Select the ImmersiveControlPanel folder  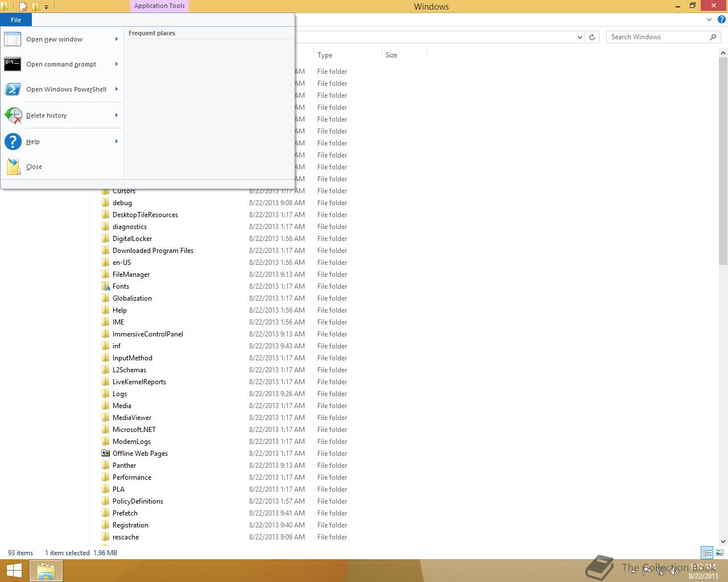point(148,334)
